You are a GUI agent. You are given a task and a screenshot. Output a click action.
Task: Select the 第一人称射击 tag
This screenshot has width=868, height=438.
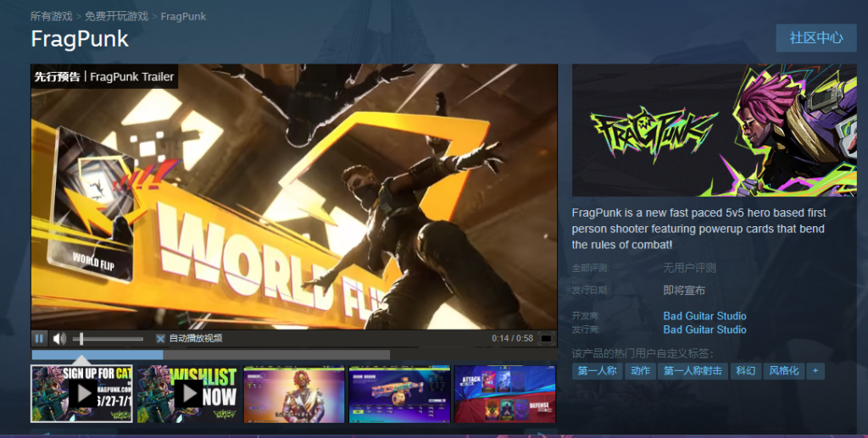pos(693,371)
